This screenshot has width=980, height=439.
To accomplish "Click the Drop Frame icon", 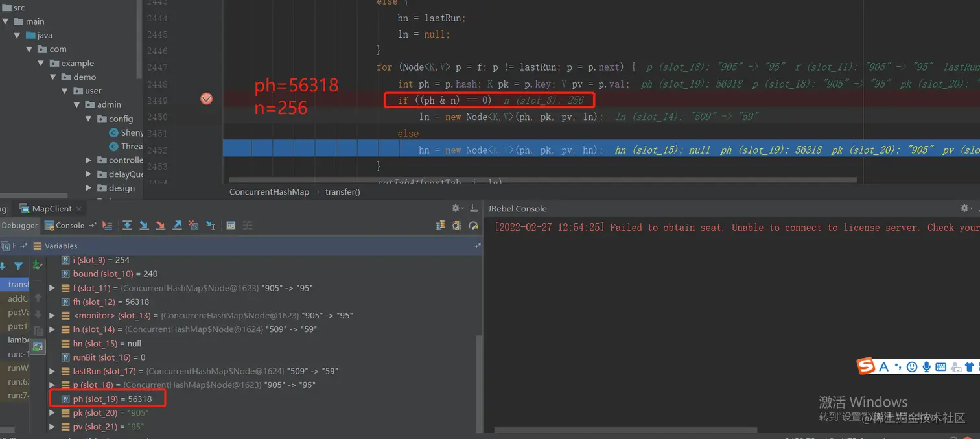I will pyautogui.click(x=193, y=225).
